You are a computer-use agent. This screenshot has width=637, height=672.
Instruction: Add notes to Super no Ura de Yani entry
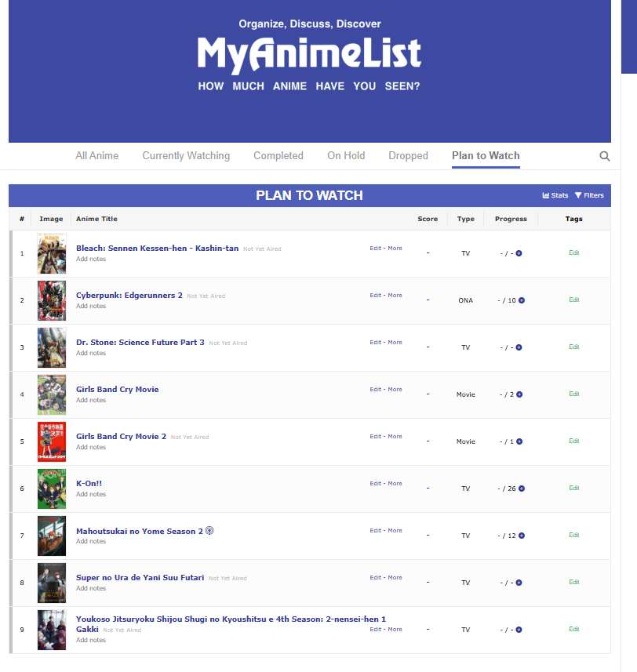(x=91, y=588)
